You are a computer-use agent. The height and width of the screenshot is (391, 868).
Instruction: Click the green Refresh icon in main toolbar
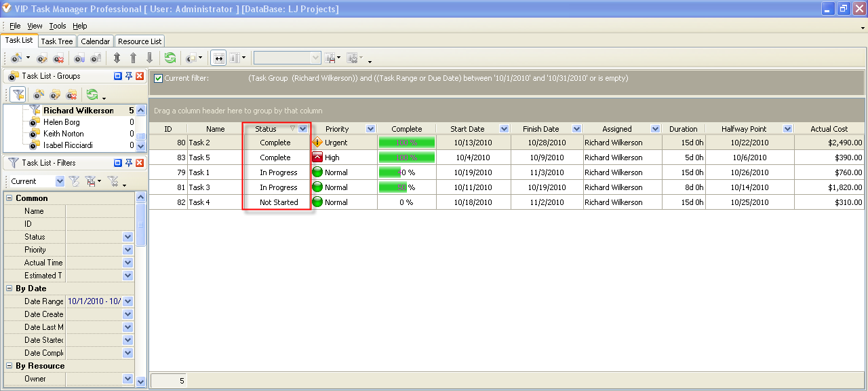pyautogui.click(x=170, y=58)
